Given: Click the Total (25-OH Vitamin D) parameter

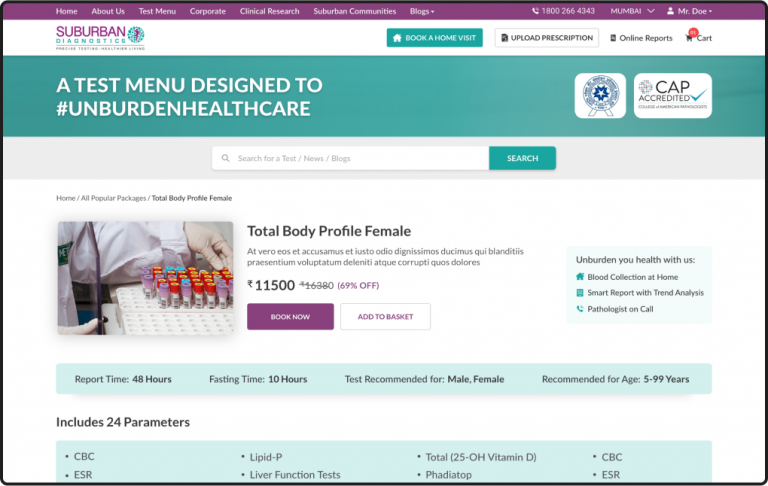Looking at the screenshot, I should pos(481,457).
